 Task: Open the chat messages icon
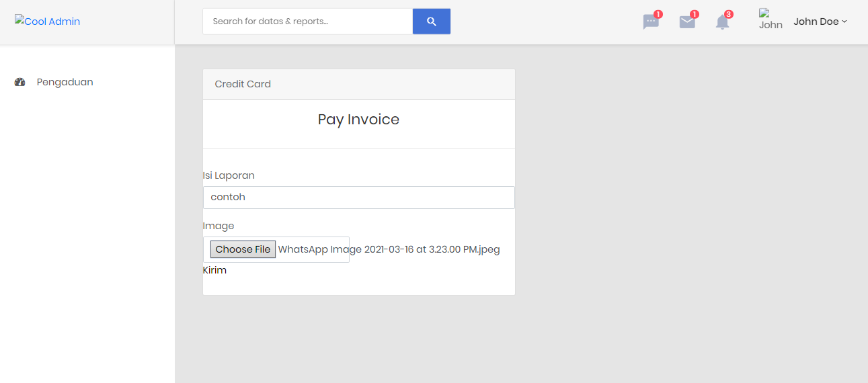point(651,22)
